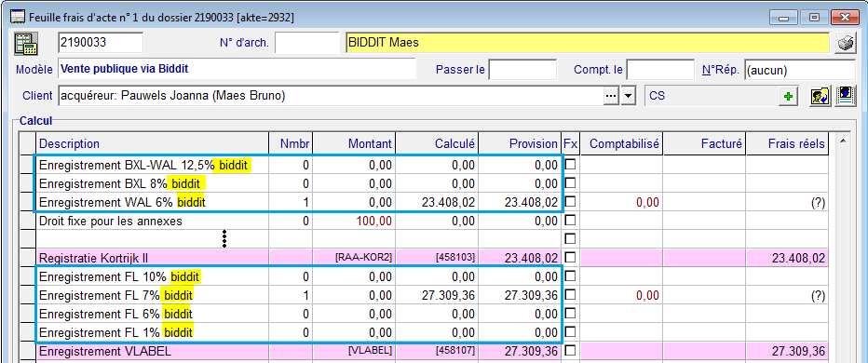
Task: Select row Enregistrement WAL 6% biddit
Action: [x=424, y=202]
